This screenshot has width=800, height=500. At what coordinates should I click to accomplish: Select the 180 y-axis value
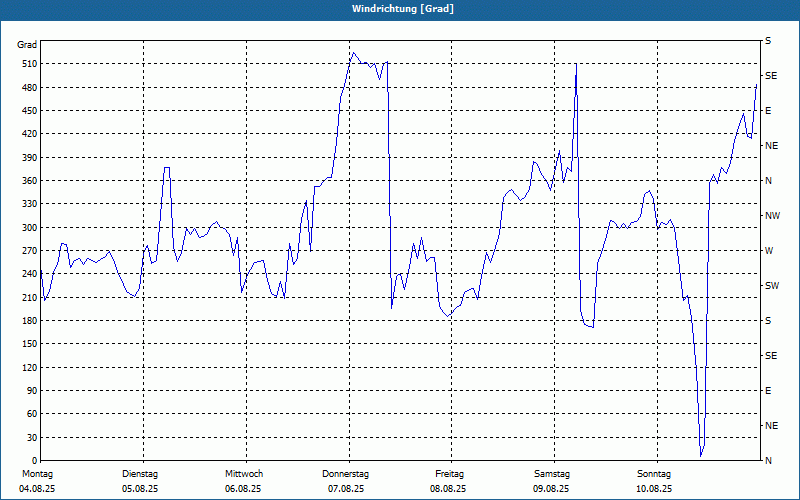click(x=29, y=321)
